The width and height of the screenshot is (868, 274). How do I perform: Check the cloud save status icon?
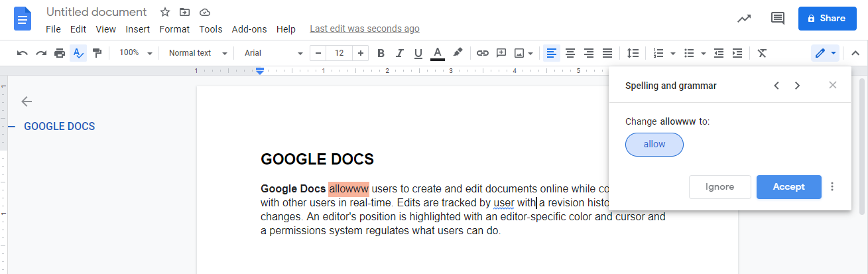tap(205, 12)
